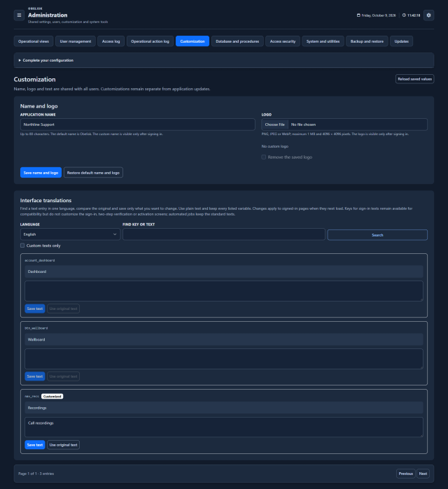Click the Administration page title
This screenshot has width=448, height=489.
(x=48, y=15)
